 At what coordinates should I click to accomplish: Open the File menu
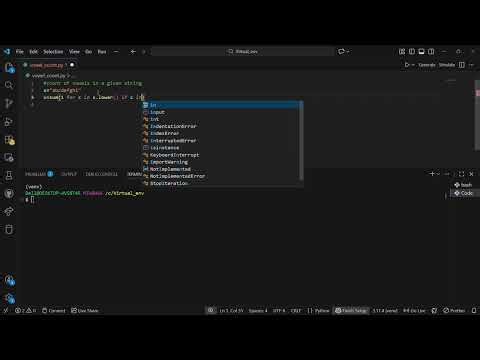pos(20,52)
